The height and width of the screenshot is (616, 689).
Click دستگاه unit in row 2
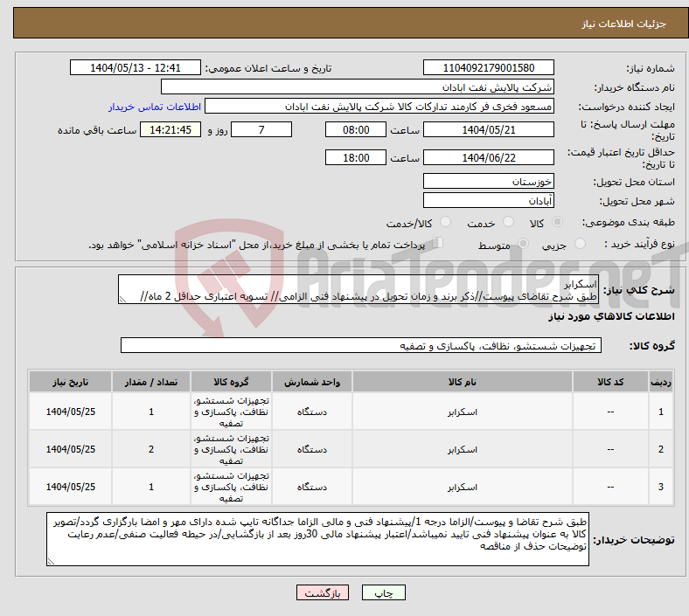312,449
